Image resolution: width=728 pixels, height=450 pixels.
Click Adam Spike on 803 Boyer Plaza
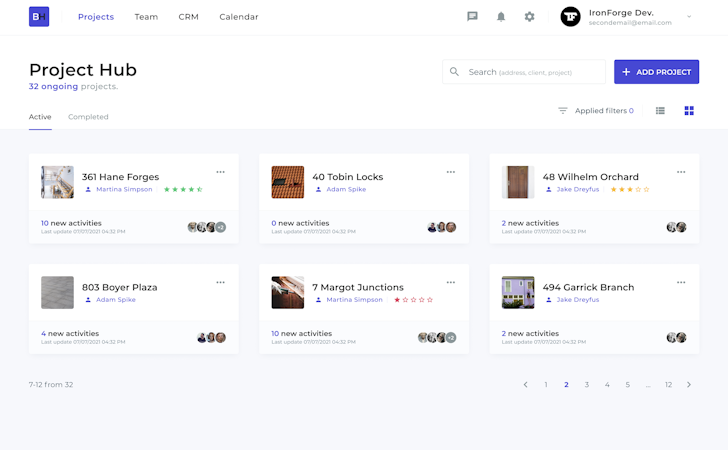(116, 300)
